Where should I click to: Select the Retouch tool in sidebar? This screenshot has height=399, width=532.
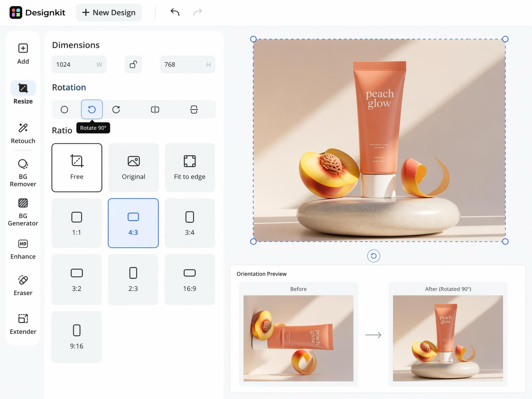point(23,133)
